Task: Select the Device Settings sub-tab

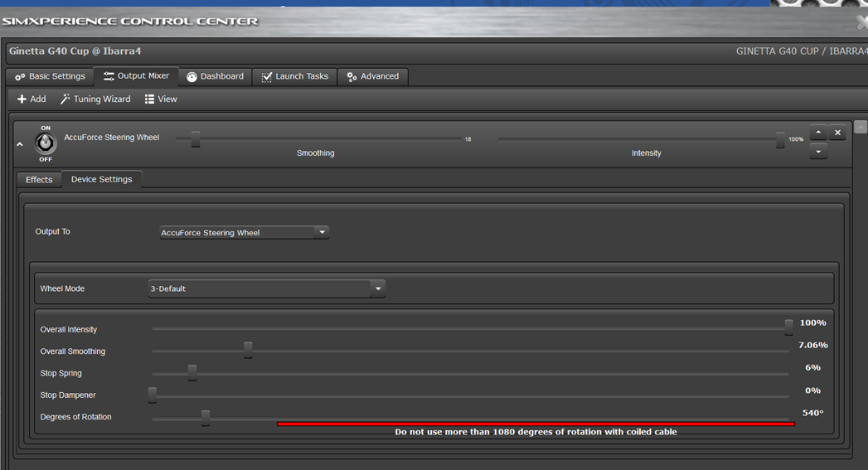Action: 102,179
